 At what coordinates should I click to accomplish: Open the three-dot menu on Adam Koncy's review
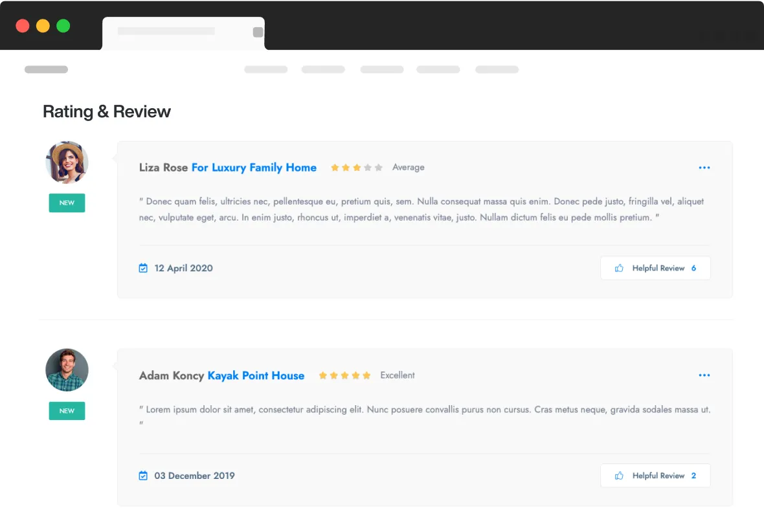[704, 375]
